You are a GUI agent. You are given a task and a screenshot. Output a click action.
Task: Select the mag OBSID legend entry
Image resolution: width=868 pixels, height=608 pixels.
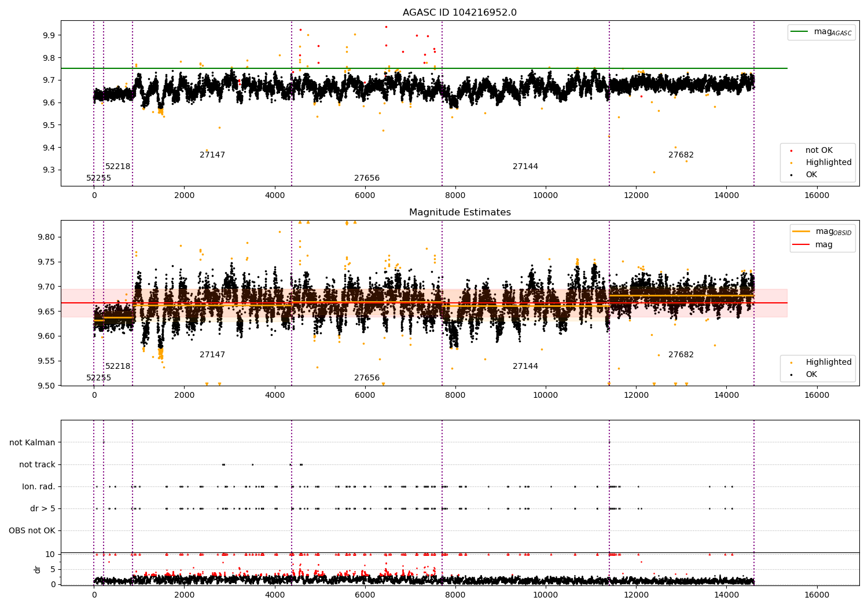tap(822, 232)
